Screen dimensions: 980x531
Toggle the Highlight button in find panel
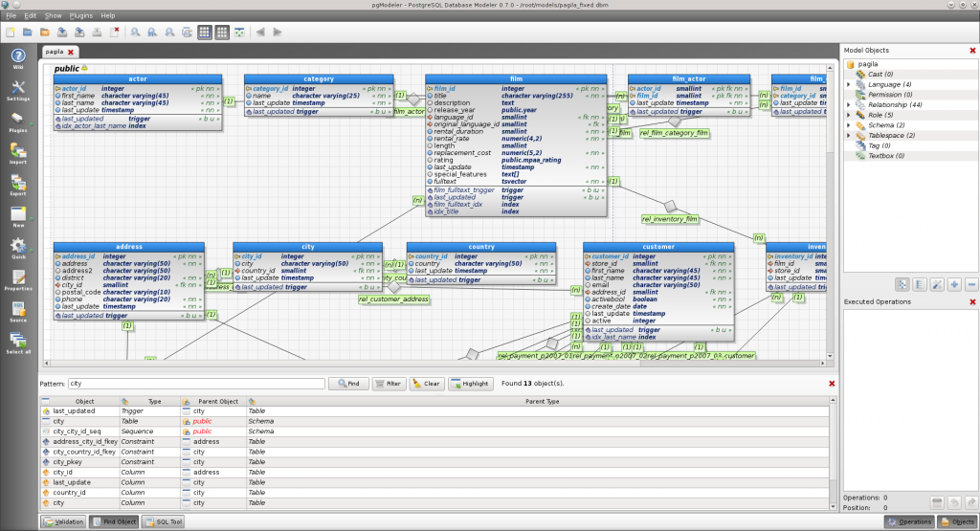click(x=470, y=384)
